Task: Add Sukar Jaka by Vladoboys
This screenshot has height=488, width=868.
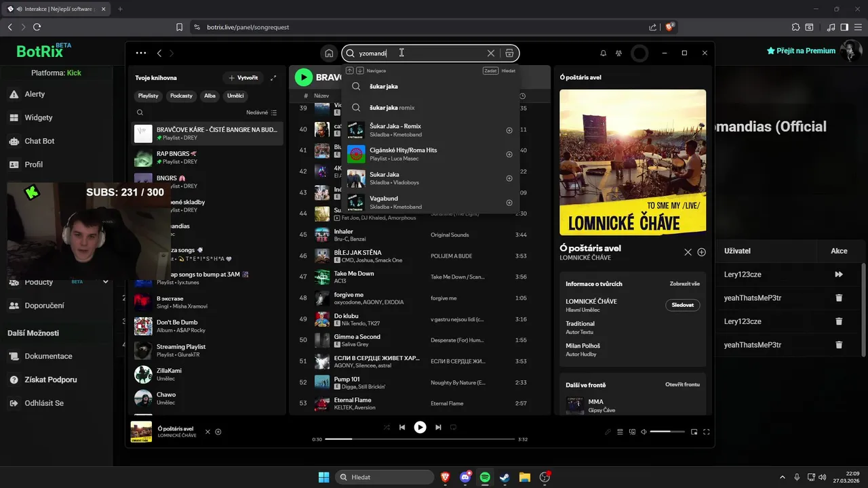Action: [509, 178]
